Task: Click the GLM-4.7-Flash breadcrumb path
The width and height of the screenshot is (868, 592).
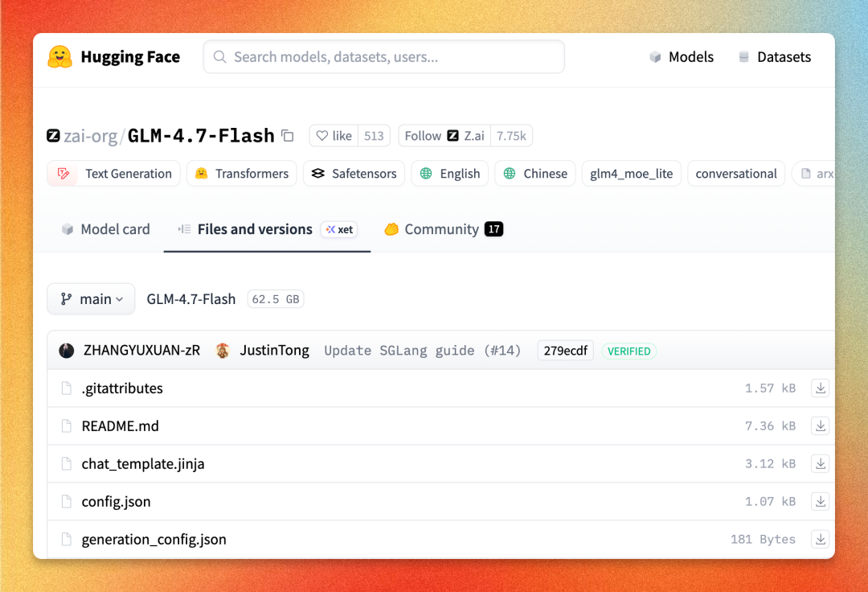Action: click(x=191, y=299)
